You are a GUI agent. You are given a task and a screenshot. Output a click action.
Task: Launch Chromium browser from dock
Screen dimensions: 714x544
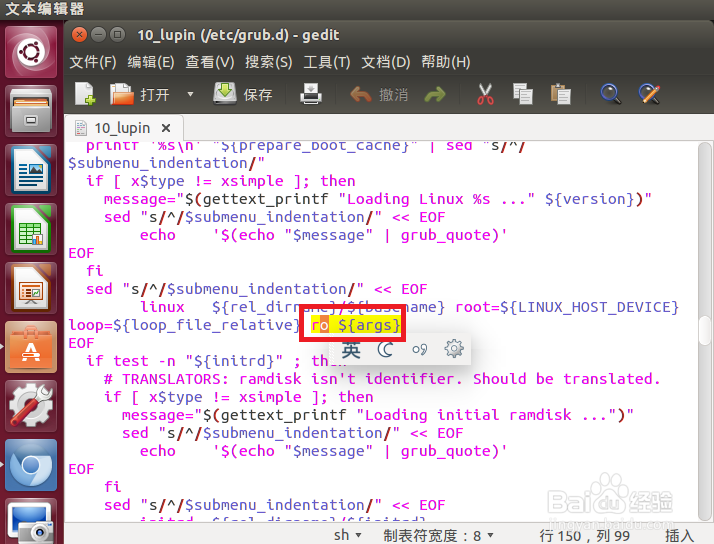pyautogui.click(x=31, y=465)
